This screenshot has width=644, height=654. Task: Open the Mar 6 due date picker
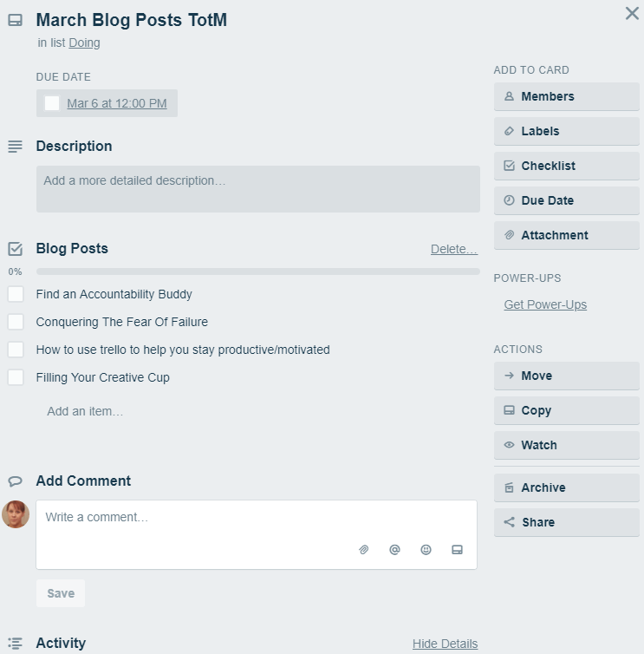[117, 103]
